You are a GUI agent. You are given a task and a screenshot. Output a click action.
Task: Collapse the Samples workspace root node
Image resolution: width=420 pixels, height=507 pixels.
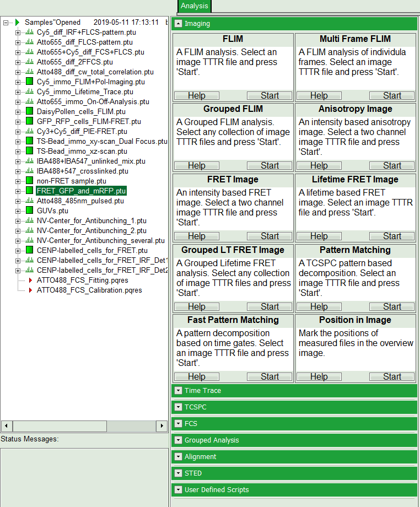[6, 23]
